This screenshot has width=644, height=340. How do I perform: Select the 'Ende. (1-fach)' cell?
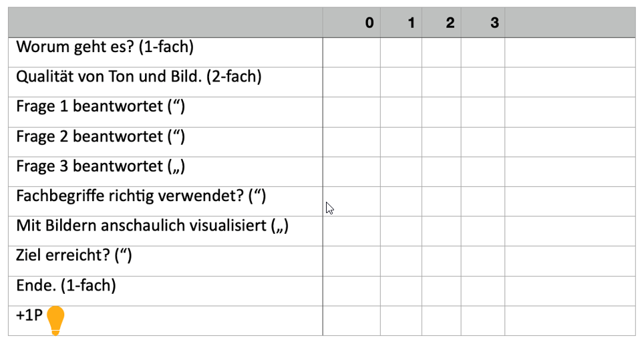[66, 286]
